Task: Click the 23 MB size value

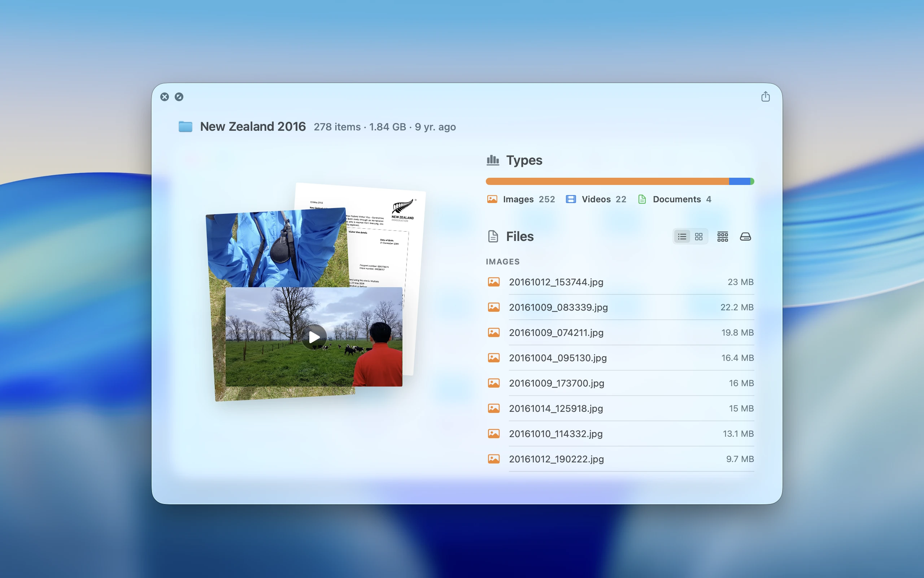Action: pyautogui.click(x=740, y=282)
